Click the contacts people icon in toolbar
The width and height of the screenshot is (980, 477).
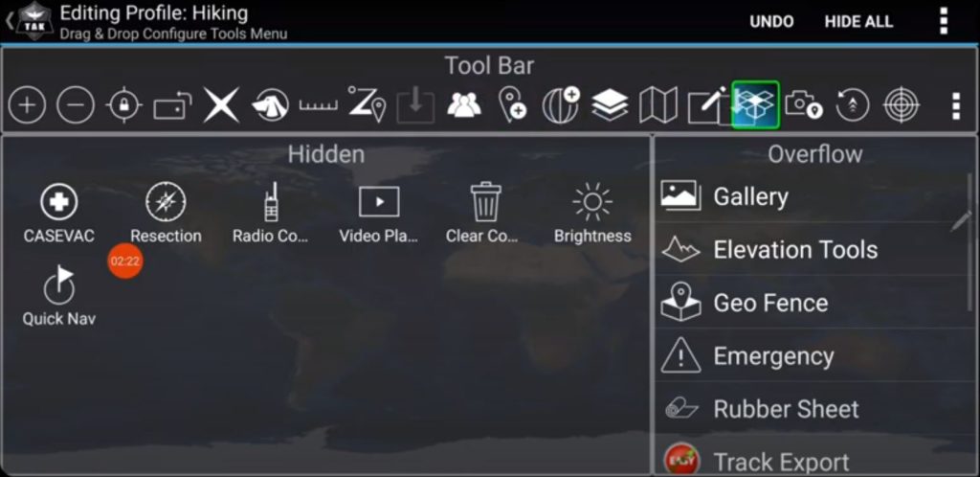pyautogui.click(x=464, y=105)
